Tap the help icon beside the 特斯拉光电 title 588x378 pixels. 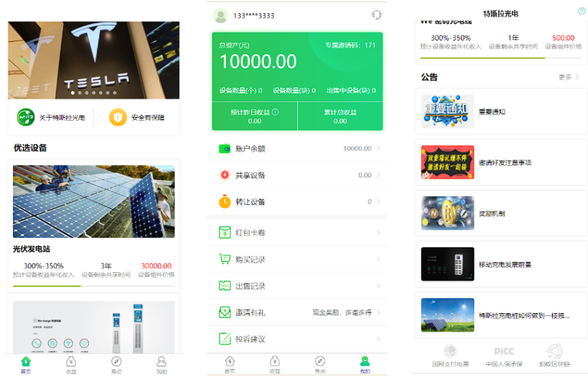click(x=582, y=11)
